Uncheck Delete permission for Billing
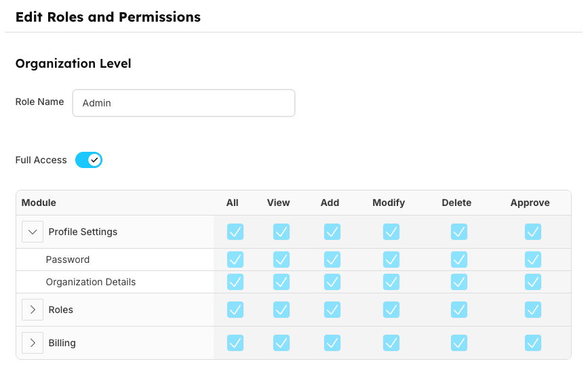The height and width of the screenshot is (372, 588). pyautogui.click(x=459, y=343)
